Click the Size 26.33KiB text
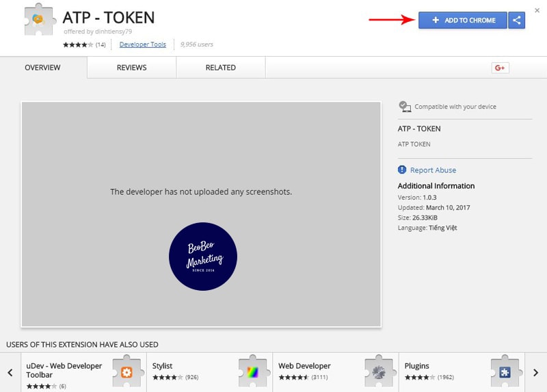Image resolution: width=547 pixels, height=392 pixels. tap(418, 218)
